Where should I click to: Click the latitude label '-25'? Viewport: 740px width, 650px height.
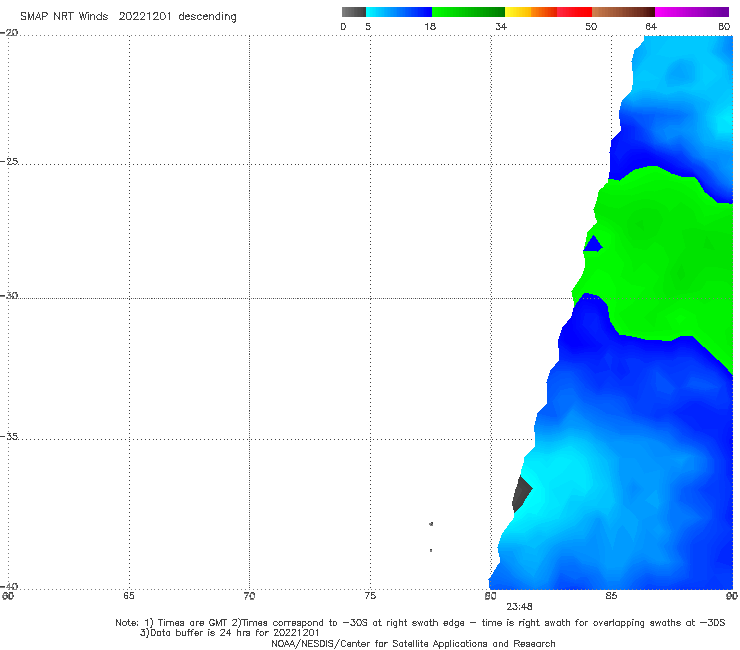(9, 161)
